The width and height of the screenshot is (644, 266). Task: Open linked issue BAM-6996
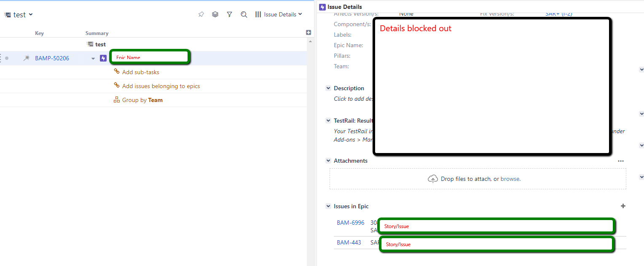[x=351, y=223]
